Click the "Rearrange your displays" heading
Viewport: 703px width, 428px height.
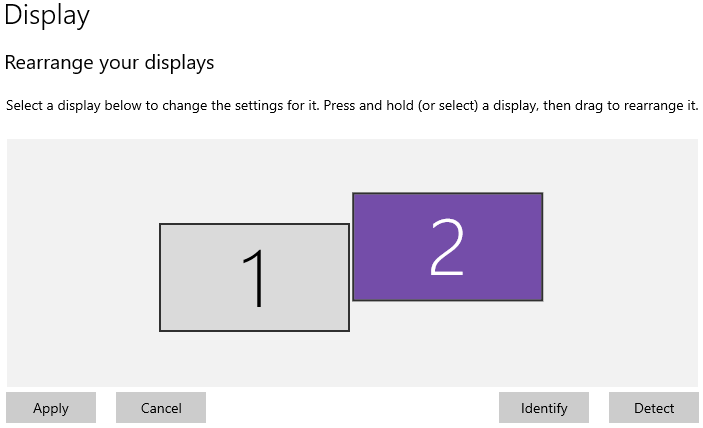coord(110,63)
